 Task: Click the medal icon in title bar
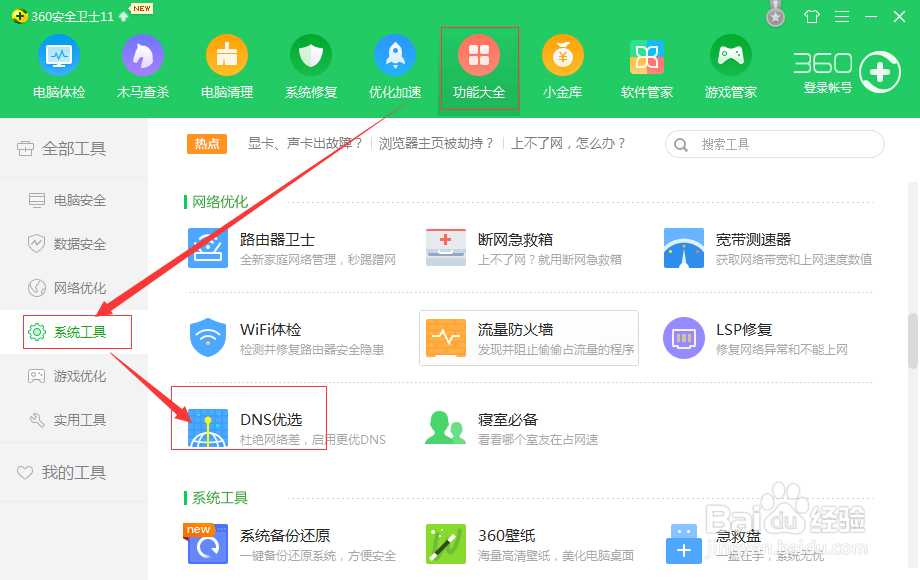pyautogui.click(x=776, y=15)
